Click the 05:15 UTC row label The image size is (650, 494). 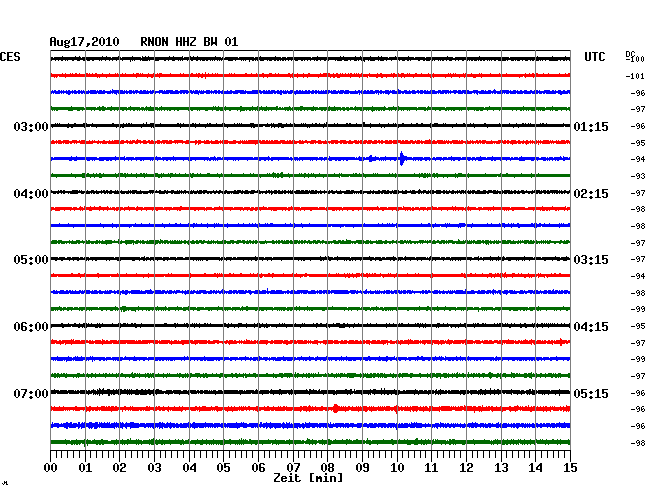pyautogui.click(x=591, y=393)
